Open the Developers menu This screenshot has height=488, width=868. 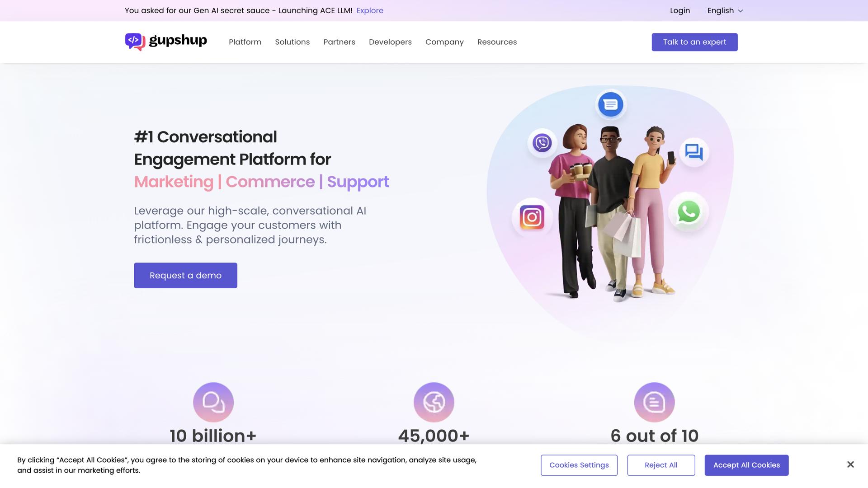(x=390, y=42)
